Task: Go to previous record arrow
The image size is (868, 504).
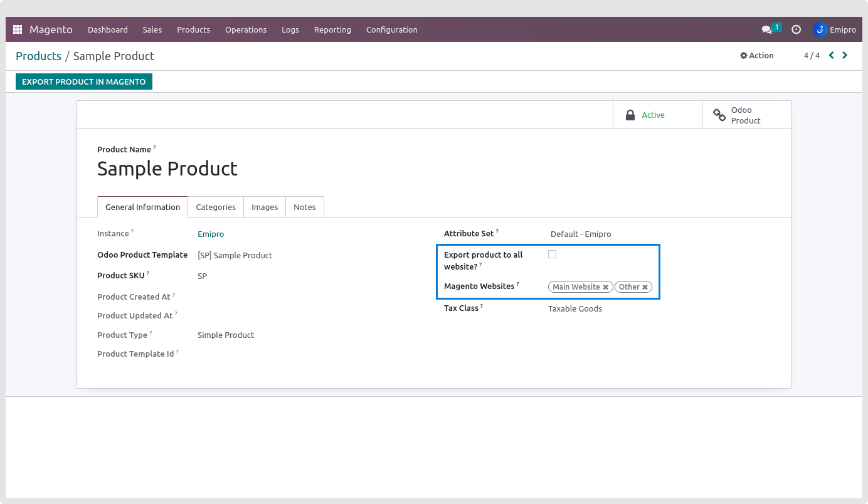Action: 832,55
